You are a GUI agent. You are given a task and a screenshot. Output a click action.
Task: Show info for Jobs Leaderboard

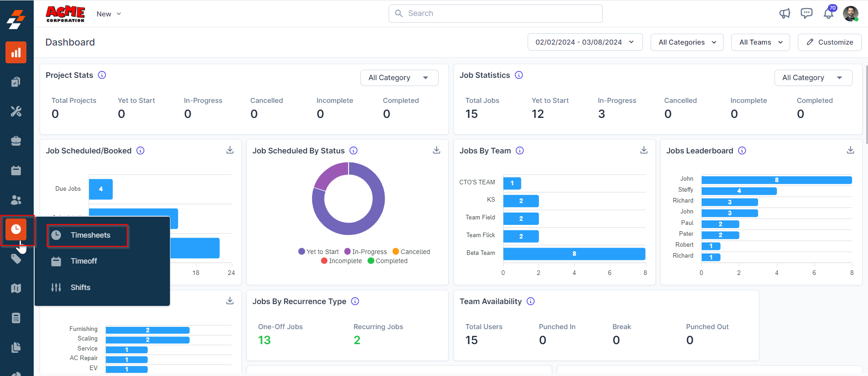[742, 151]
